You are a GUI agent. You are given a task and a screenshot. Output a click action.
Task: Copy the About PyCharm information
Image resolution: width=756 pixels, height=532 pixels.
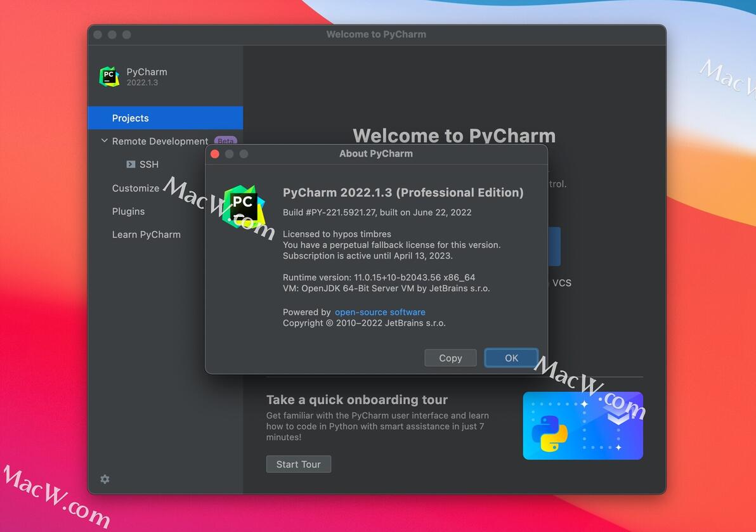[x=450, y=358]
